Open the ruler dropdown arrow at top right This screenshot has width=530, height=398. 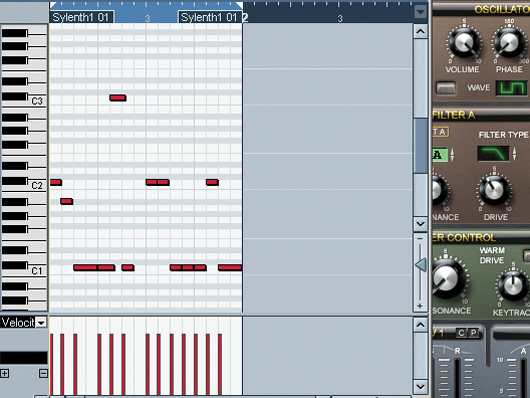coord(420,12)
